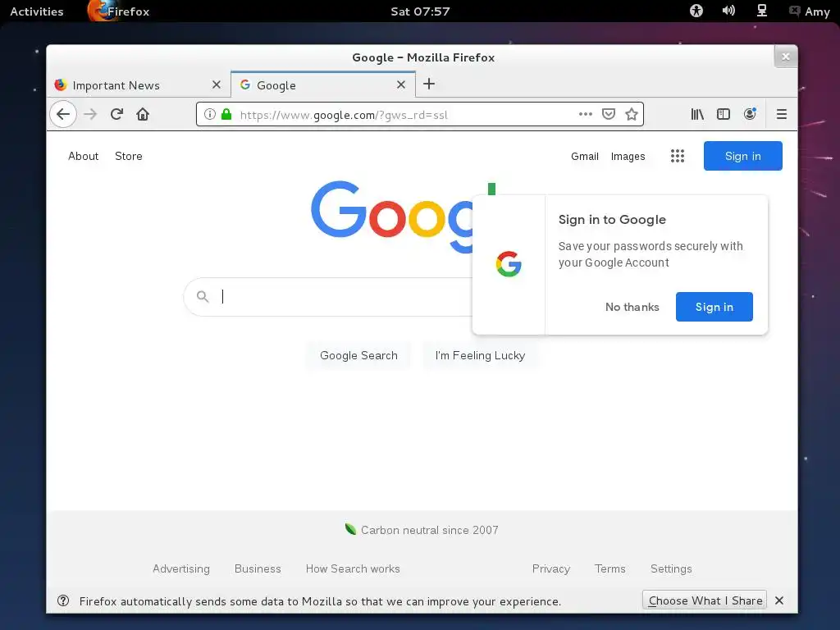Close the Google tab
This screenshot has height=630, width=840.
point(400,84)
